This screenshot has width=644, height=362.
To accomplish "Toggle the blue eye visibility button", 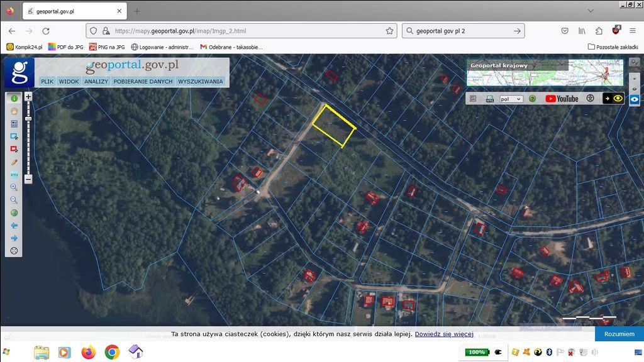I will (x=635, y=99).
